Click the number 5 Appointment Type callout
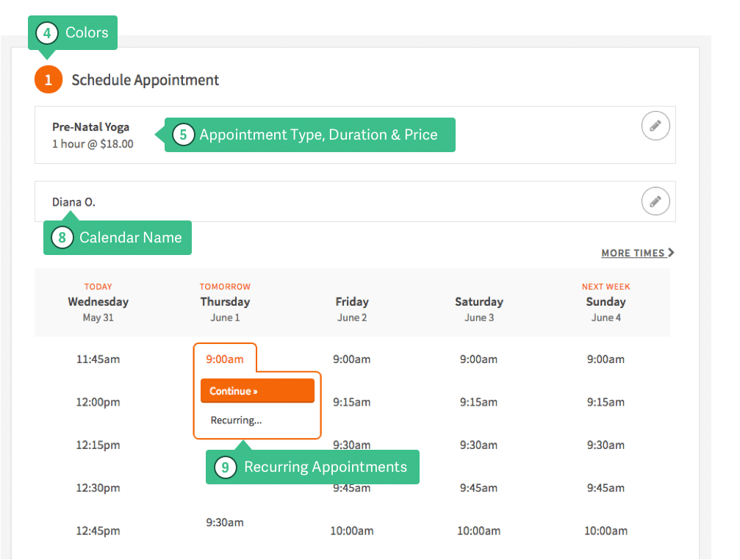This screenshot has width=740, height=560. [183, 135]
